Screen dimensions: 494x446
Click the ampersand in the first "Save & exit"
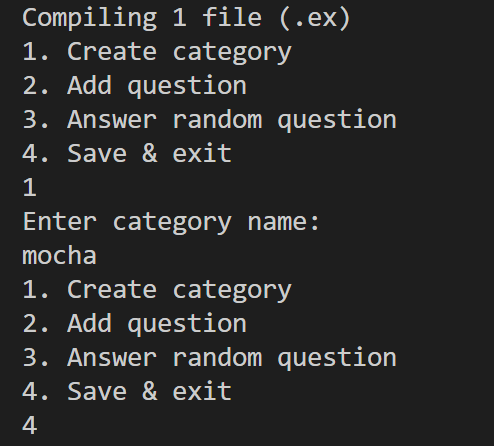coord(150,154)
